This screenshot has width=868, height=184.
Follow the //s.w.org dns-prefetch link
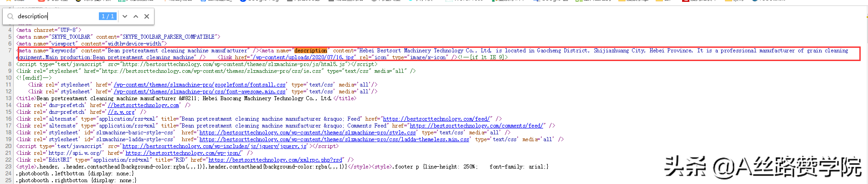pyautogui.click(x=121, y=112)
